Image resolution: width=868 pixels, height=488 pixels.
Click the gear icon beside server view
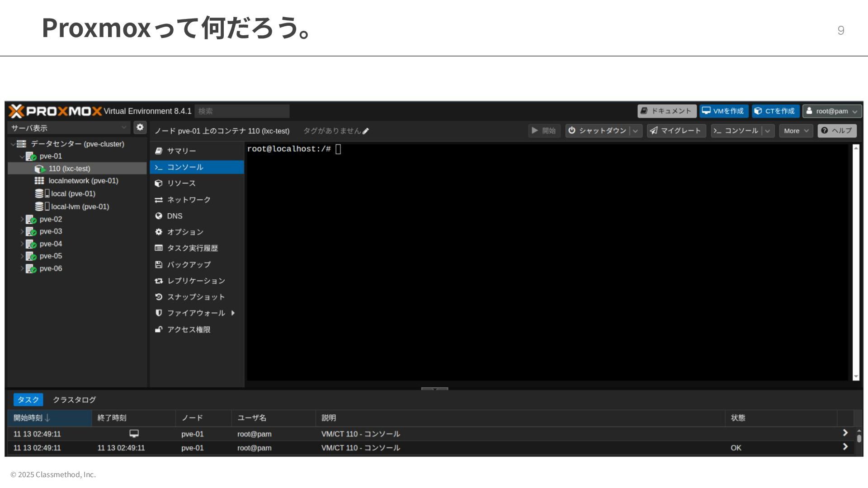(x=140, y=127)
